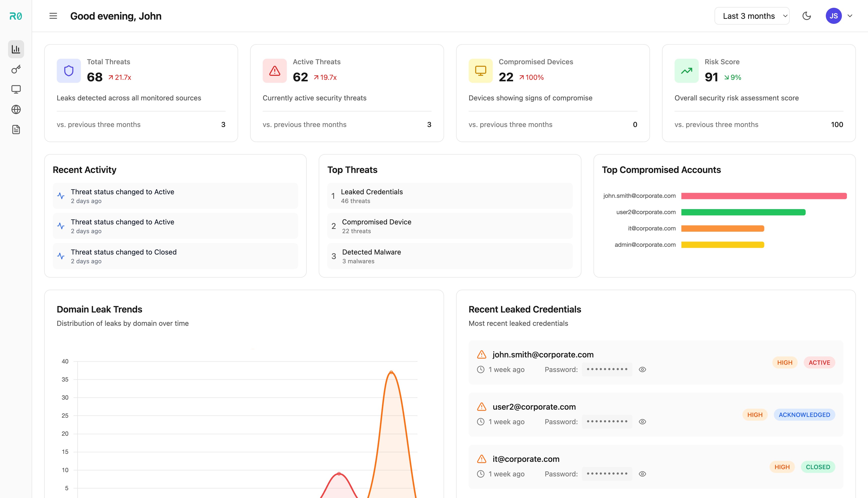The height and width of the screenshot is (498, 868).
Task: Click the clock icon in it@corporate.com credential row
Action: [481, 474]
